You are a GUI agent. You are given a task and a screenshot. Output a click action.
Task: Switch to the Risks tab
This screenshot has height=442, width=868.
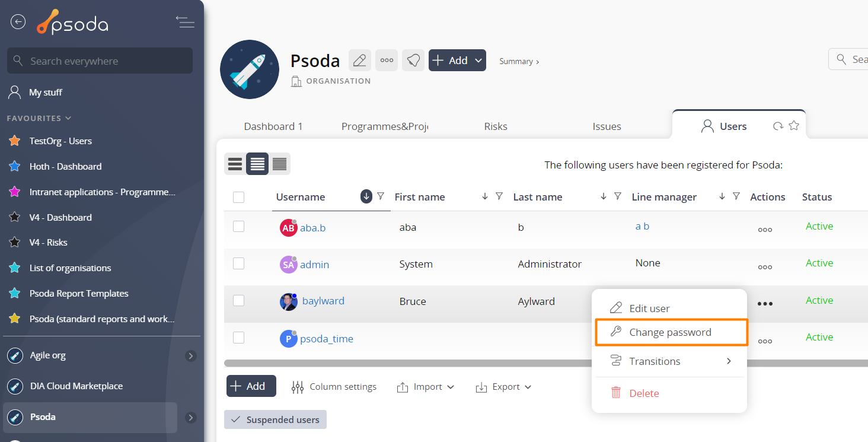[x=496, y=126]
